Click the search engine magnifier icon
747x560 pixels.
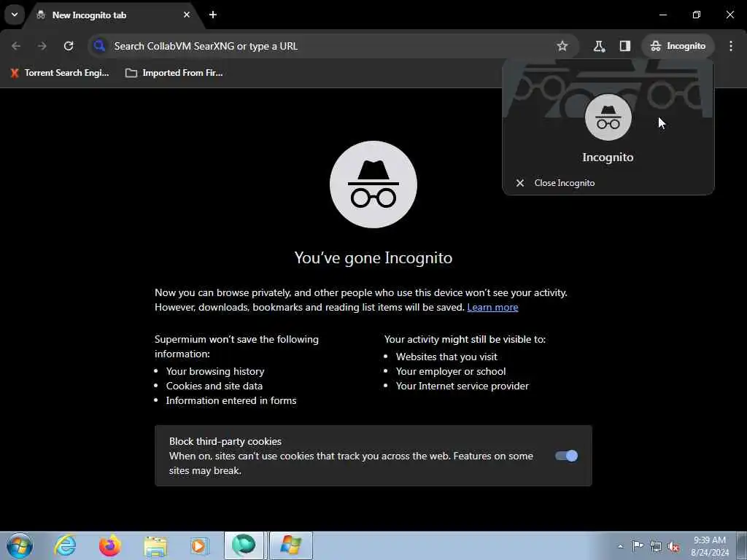pos(99,46)
